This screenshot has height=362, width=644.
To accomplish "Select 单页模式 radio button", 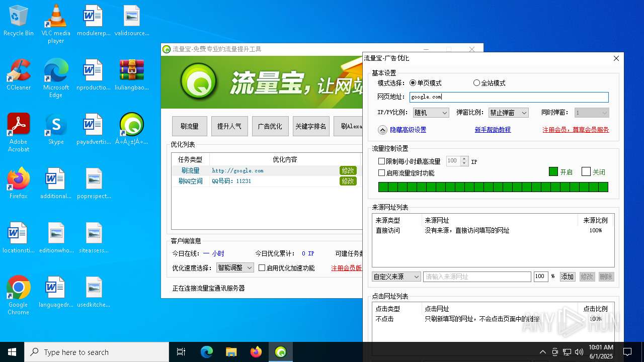I will [413, 83].
